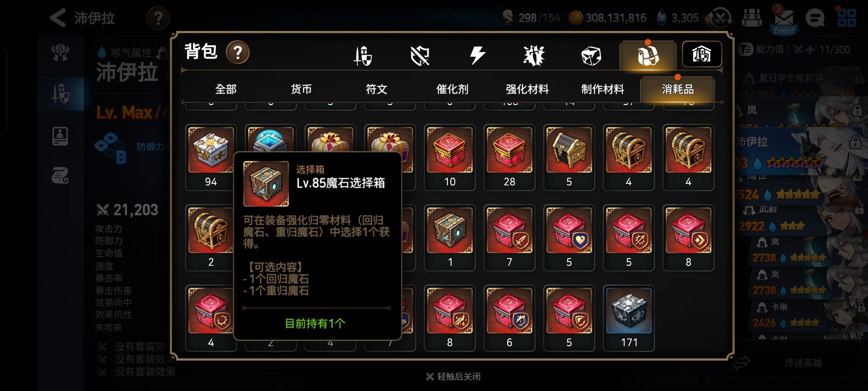Screen dimensions: 868x391
Task: Select the lightning bolt category icon
Action: pyautogui.click(x=477, y=55)
